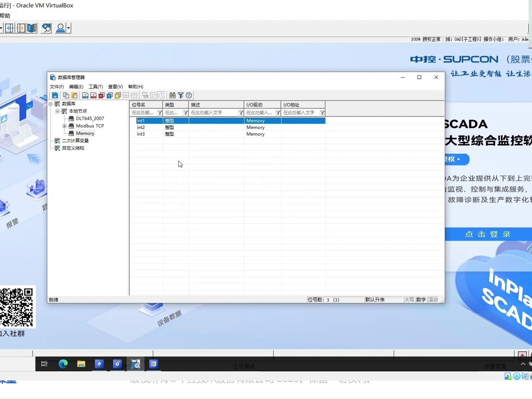Screen dimensions: 532x399
Task: Sort by the 描述 column header
Action: [216, 105]
